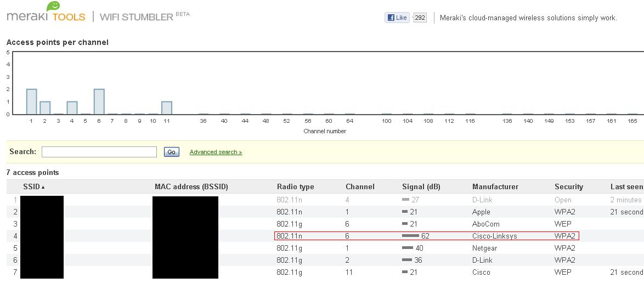Click row number 3 in table
This screenshot has height=283, width=644.
pos(15,224)
